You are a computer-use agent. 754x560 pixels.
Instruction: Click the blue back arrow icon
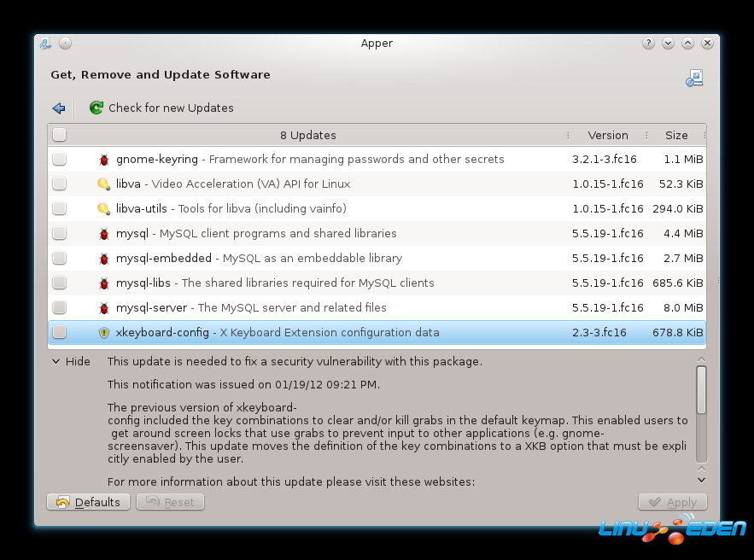59,108
